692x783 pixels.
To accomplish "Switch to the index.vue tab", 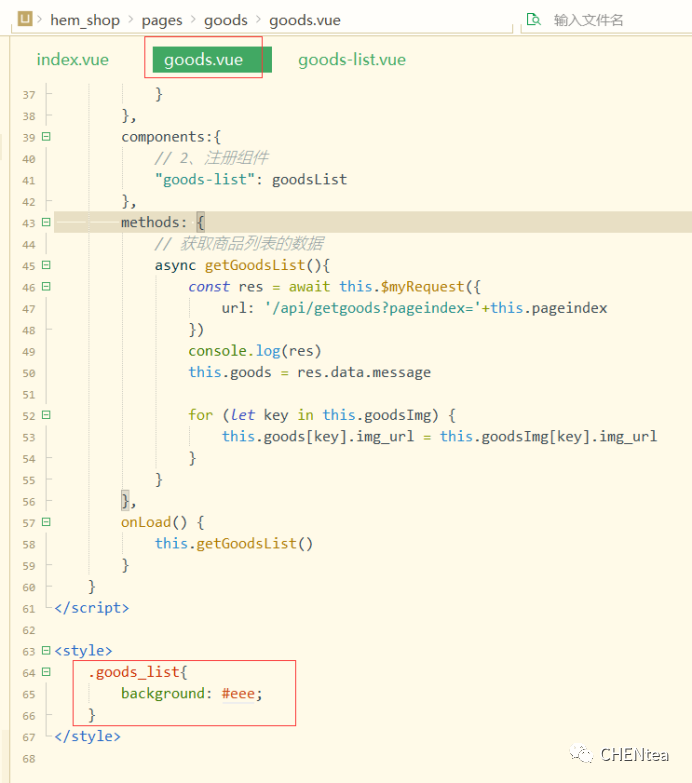I will [x=72, y=60].
